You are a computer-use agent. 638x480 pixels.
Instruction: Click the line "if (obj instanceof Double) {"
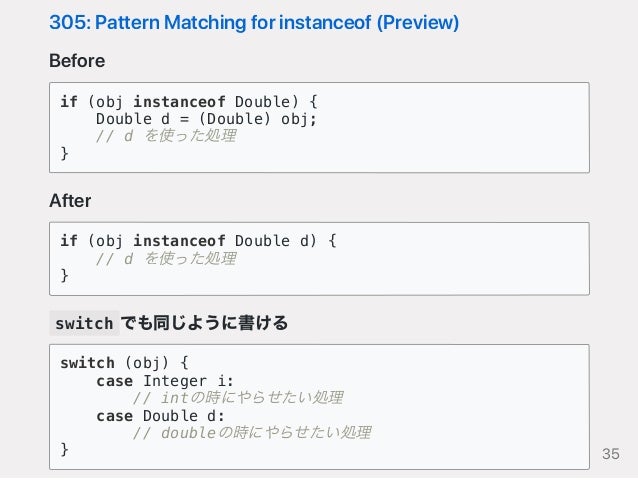[188, 102]
